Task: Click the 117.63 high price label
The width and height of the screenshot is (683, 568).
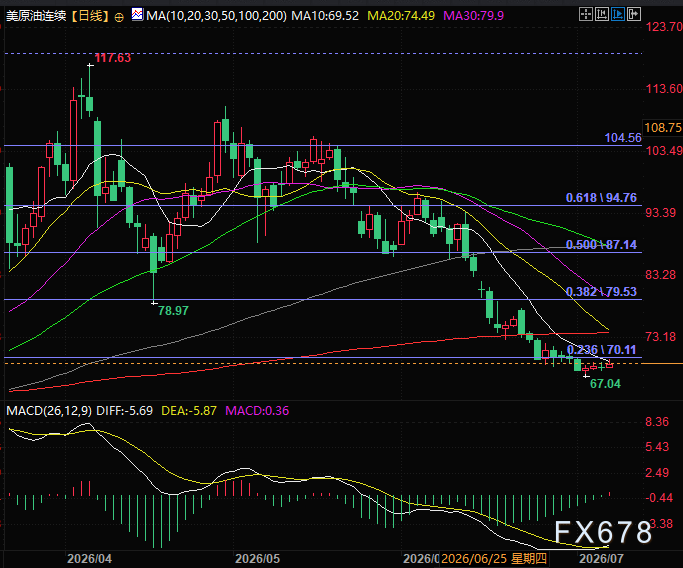Action: click(113, 58)
